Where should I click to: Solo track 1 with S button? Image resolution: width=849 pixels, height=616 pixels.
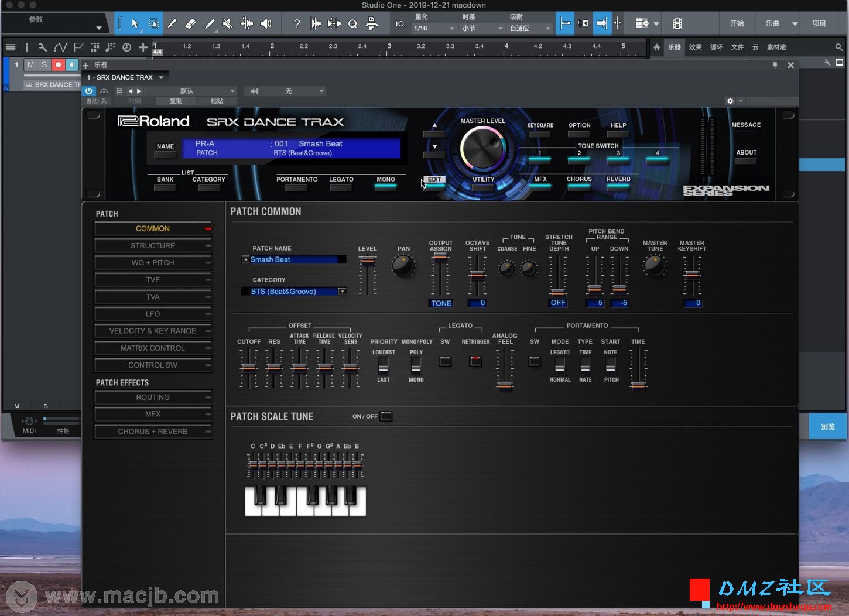44,65
